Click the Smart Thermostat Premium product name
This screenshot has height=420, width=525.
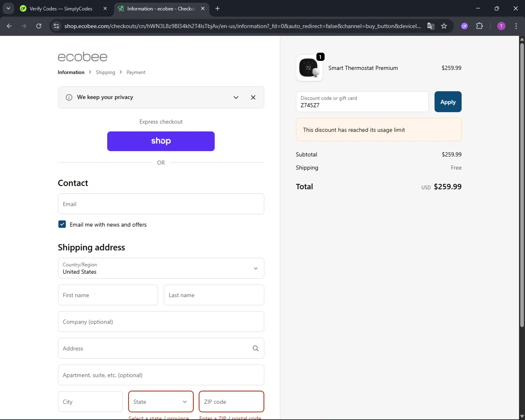click(x=363, y=68)
